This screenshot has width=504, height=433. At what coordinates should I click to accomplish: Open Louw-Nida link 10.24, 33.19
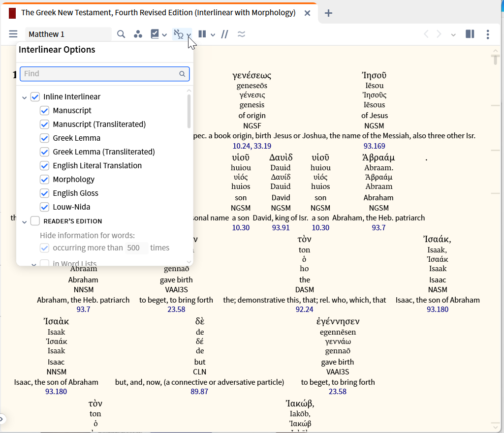[252, 146]
